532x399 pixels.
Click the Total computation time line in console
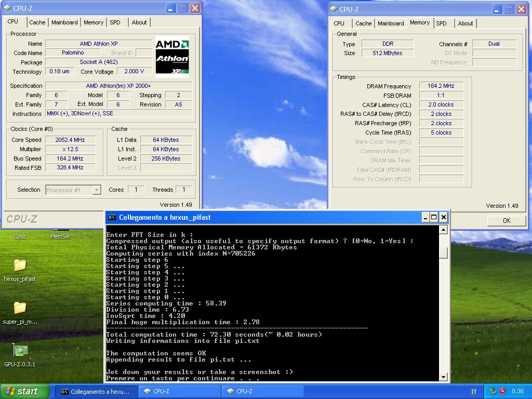click(214, 335)
